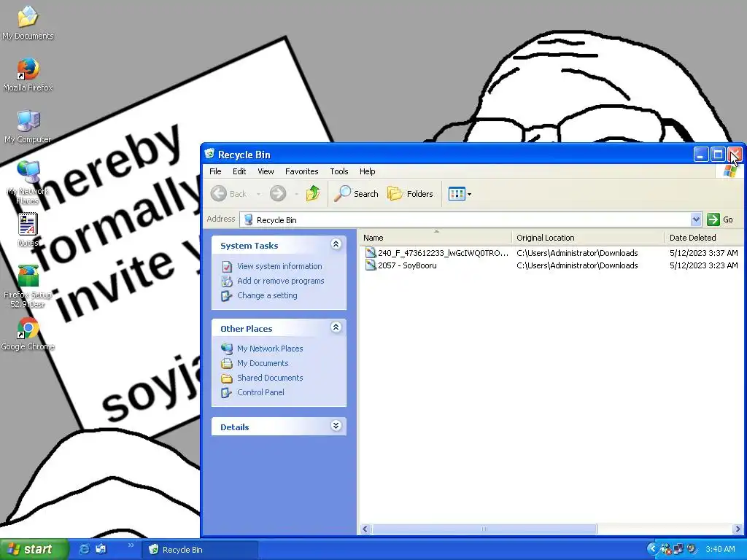Click Change a setting link
The width and height of the screenshot is (747, 560).
tap(267, 295)
